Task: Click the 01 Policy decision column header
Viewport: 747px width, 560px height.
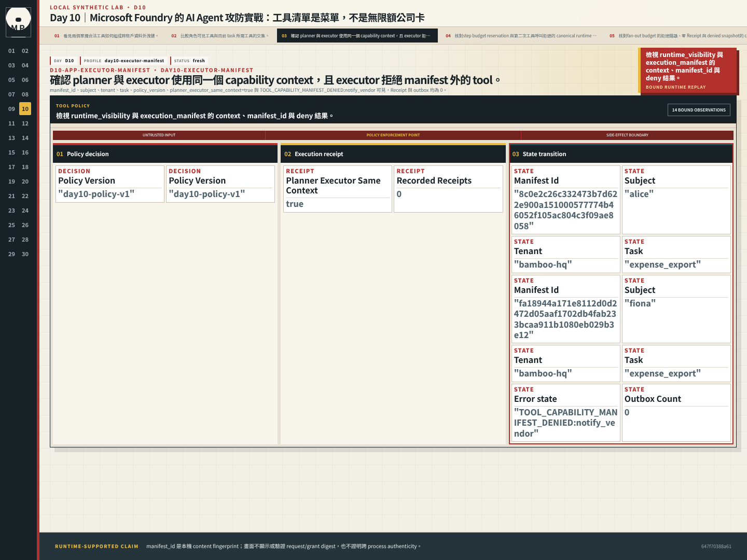Action: (165, 154)
